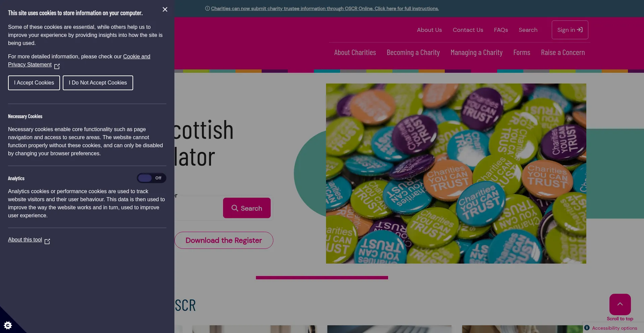Open the About Charities menu
The image size is (644, 333).
click(355, 53)
